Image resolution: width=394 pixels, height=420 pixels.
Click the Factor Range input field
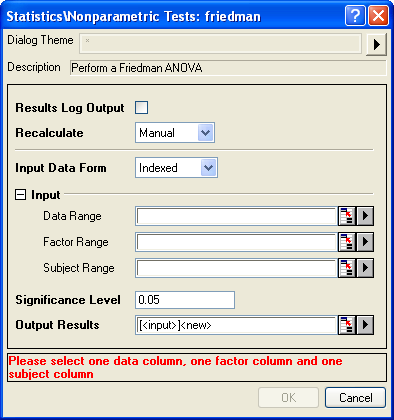236,242
